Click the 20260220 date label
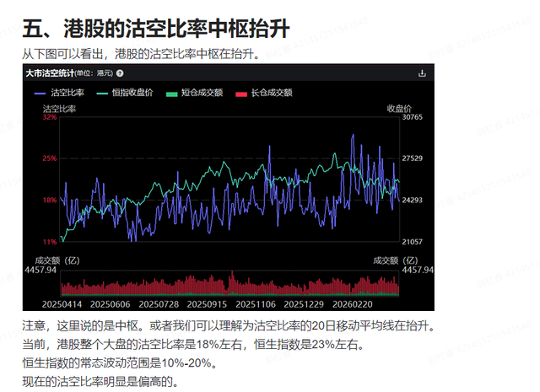540x392 pixels. [x=353, y=304]
